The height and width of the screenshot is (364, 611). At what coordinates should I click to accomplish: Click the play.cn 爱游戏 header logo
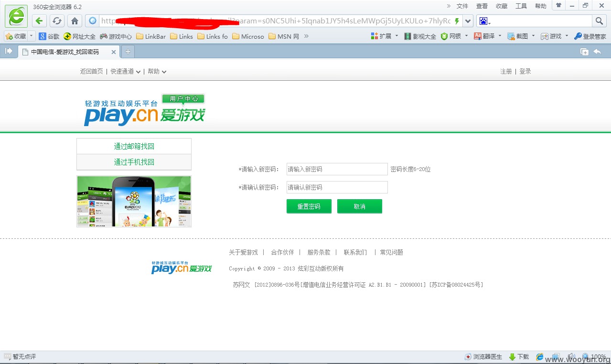pyautogui.click(x=145, y=110)
